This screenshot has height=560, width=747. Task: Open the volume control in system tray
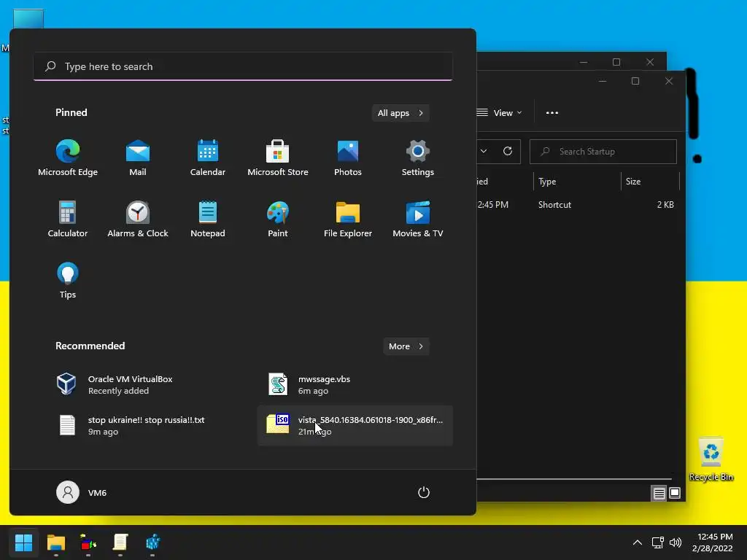pyautogui.click(x=676, y=542)
